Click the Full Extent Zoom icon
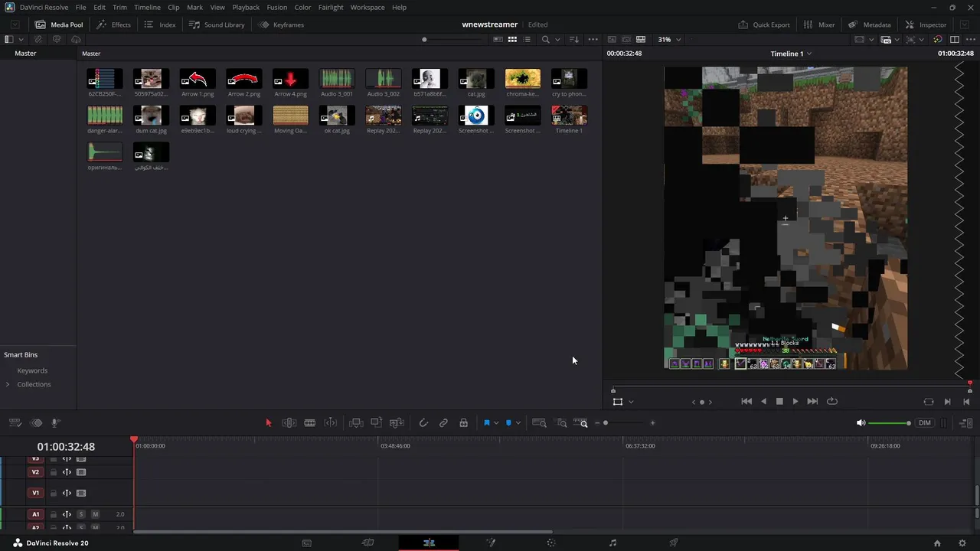 click(x=539, y=422)
